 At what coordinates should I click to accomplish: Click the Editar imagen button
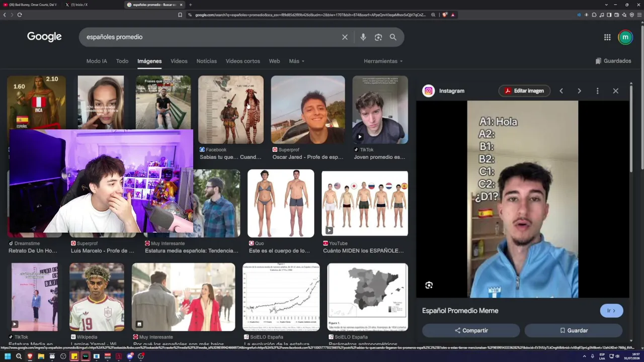(x=524, y=91)
